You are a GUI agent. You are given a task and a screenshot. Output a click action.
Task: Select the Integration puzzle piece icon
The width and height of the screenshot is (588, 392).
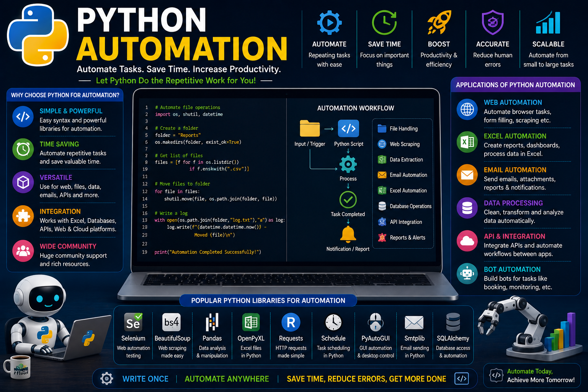click(x=23, y=216)
